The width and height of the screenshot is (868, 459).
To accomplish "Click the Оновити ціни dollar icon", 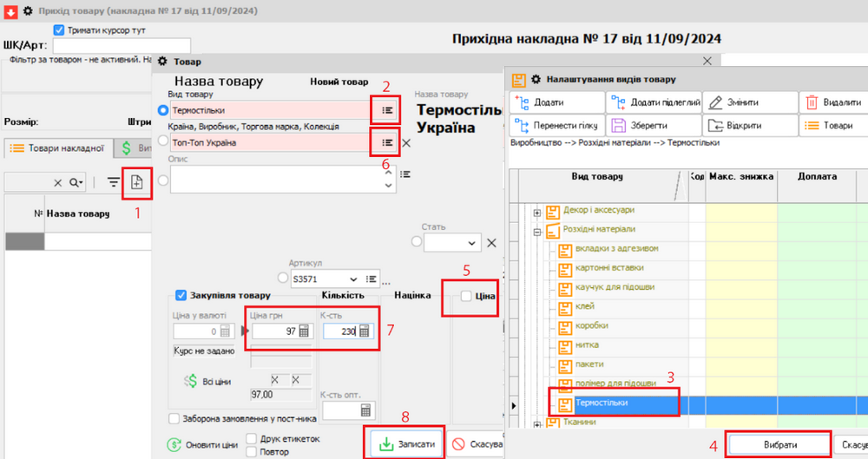I will pyautogui.click(x=174, y=444).
